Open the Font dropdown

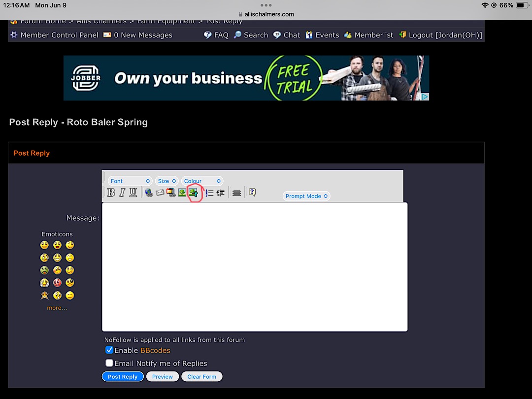point(130,181)
